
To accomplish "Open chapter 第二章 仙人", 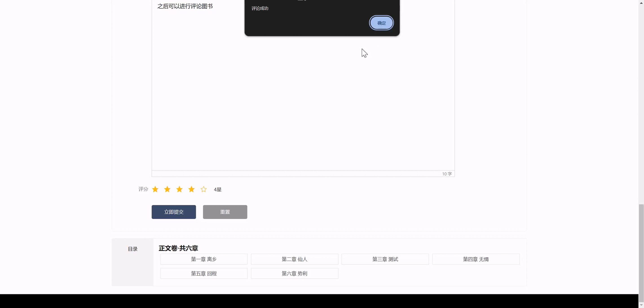I will point(295,259).
